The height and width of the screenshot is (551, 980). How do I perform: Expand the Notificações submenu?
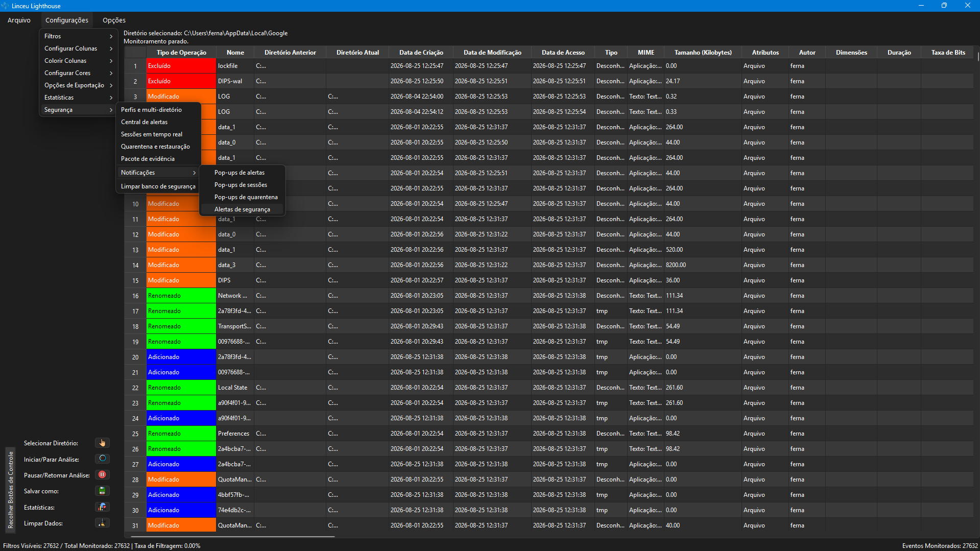tap(158, 173)
